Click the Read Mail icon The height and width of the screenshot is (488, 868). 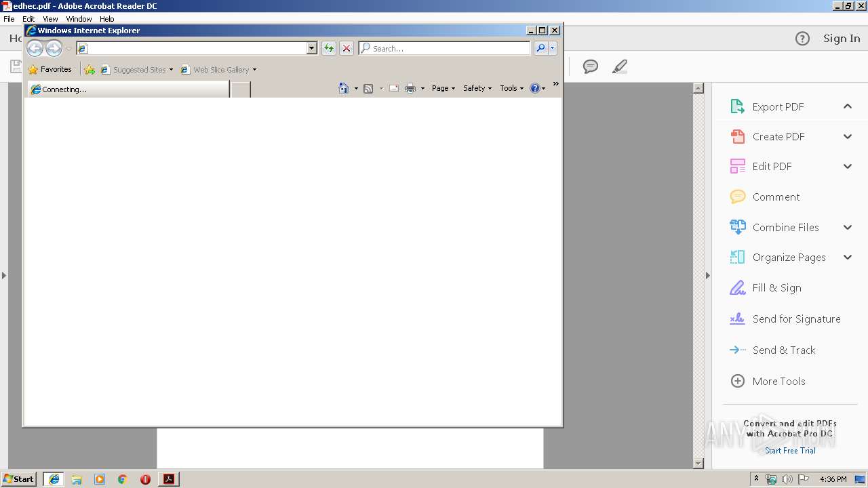click(393, 88)
